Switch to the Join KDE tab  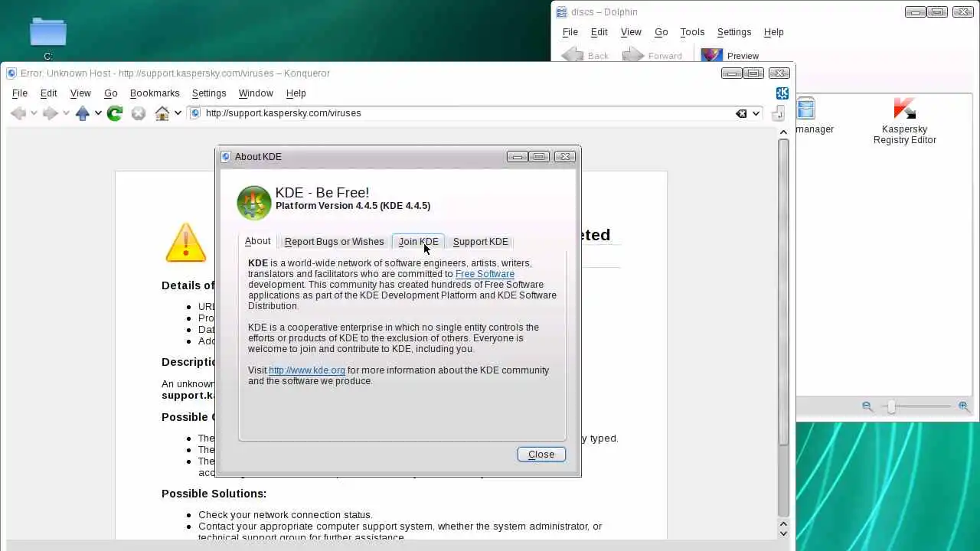[418, 242]
